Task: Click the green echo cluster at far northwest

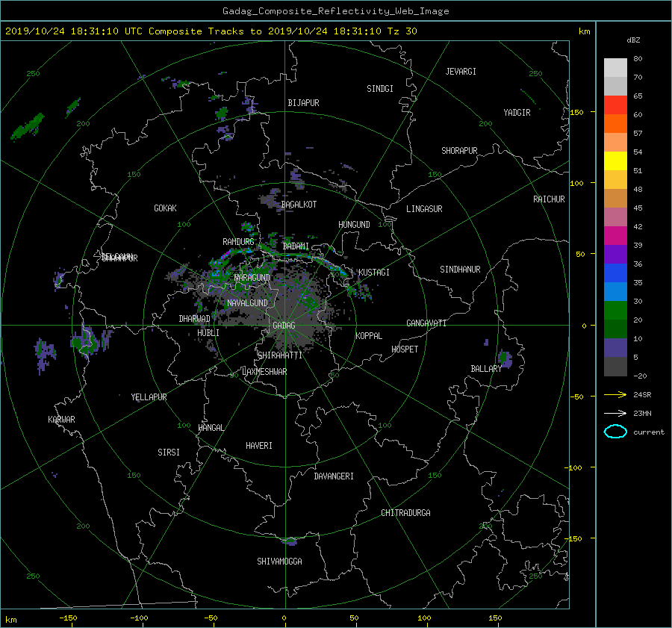Action: (28, 126)
